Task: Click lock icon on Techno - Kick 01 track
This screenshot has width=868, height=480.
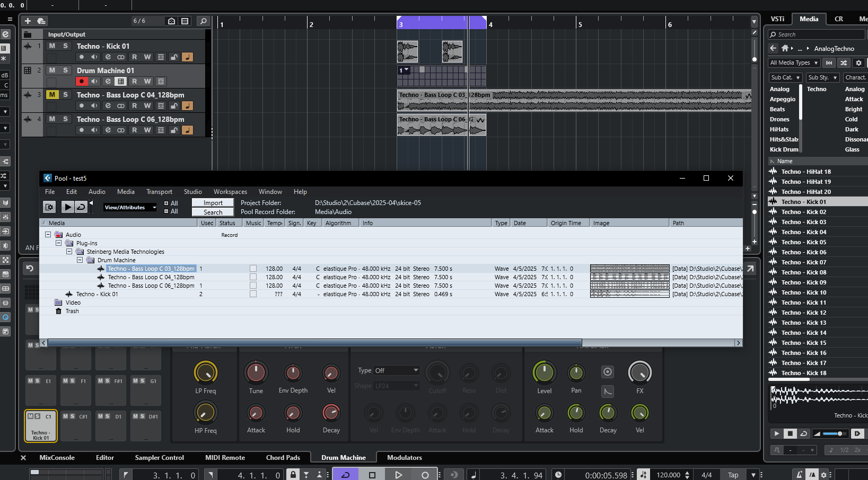Action: click(x=174, y=57)
